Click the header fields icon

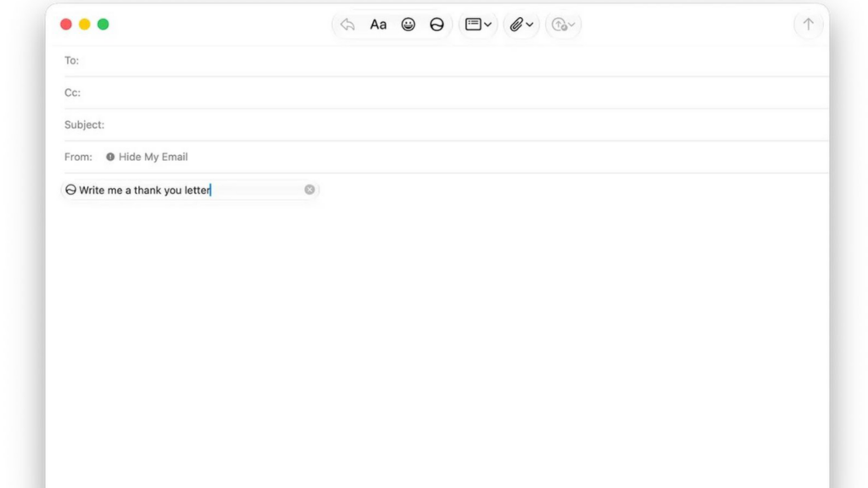(x=473, y=24)
